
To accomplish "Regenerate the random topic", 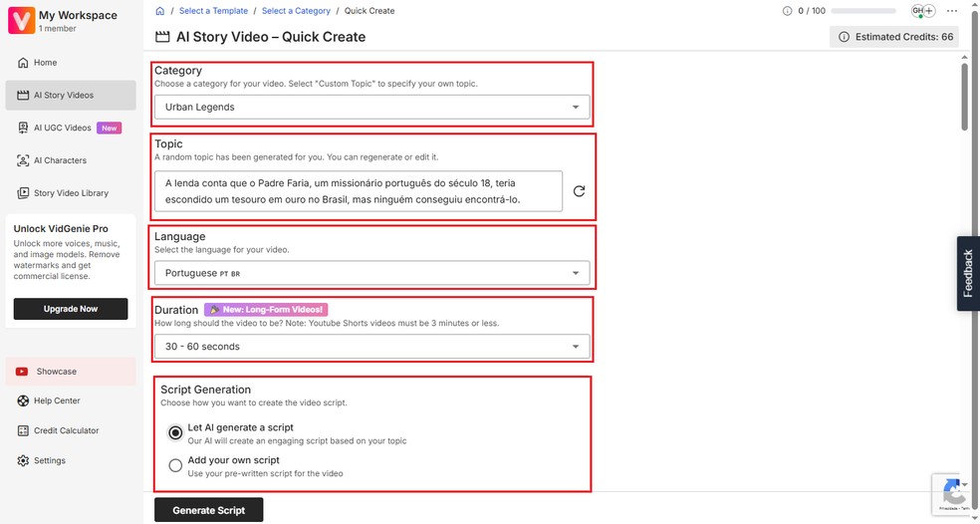I will pyautogui.click(x=580, y=191).
